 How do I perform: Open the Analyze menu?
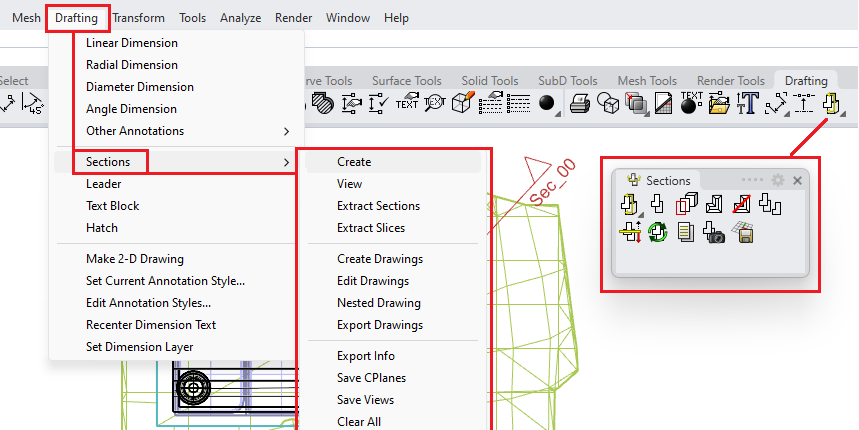[x=240, y=18]
